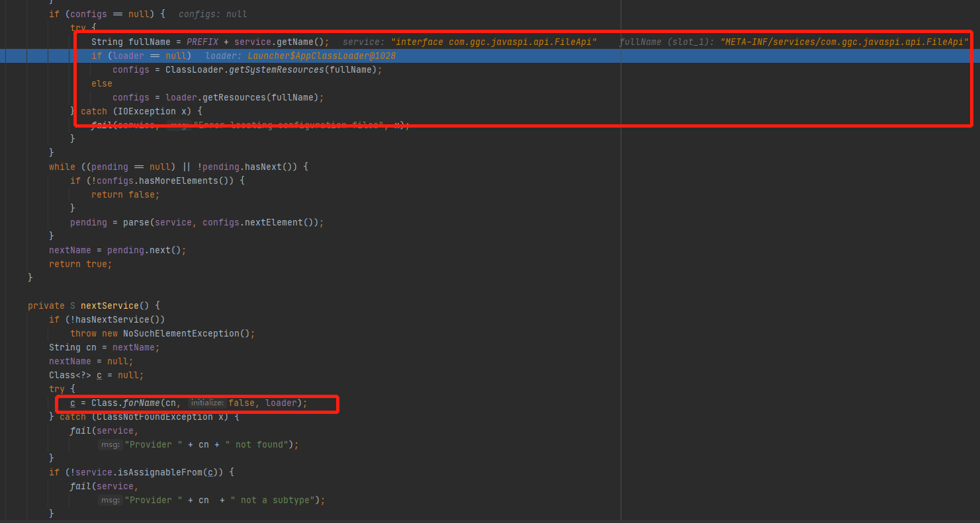Click the "String cn = nextName;" line

(x=105, y=347)
